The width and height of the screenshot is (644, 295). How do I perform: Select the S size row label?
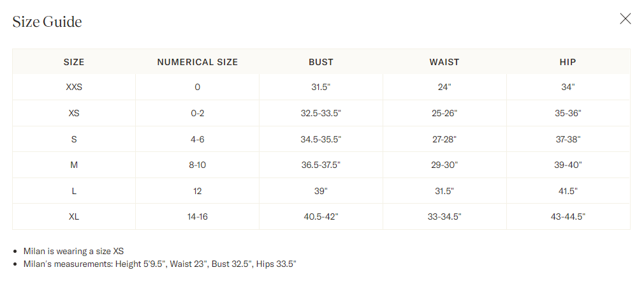point(74,139)
